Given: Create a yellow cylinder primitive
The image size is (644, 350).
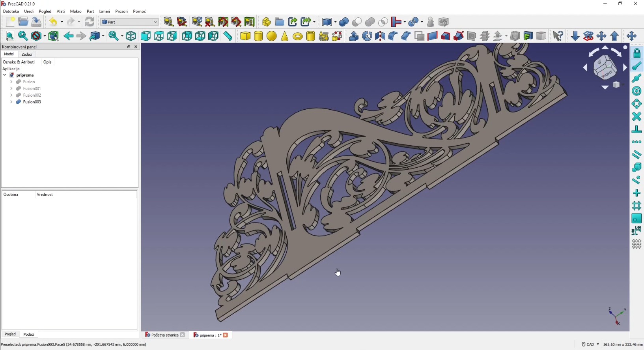Looking at the screenshot, I should click(258, 36).
